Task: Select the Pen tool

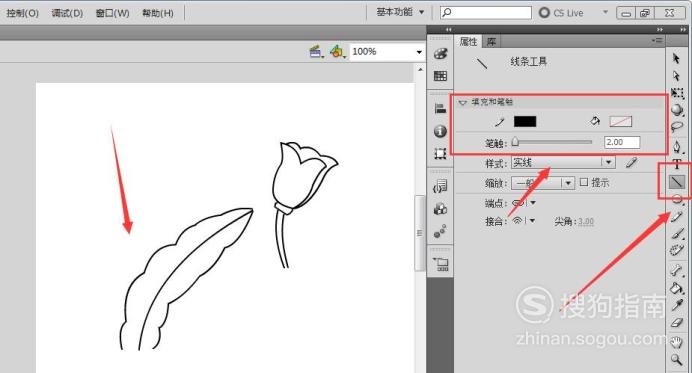Action: point(677,147)
